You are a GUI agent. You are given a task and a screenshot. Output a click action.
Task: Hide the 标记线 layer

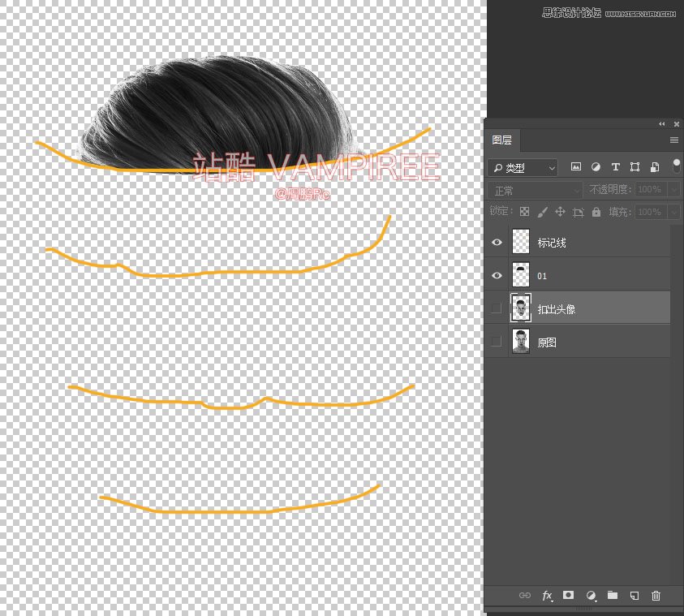[x=497, y=243]
